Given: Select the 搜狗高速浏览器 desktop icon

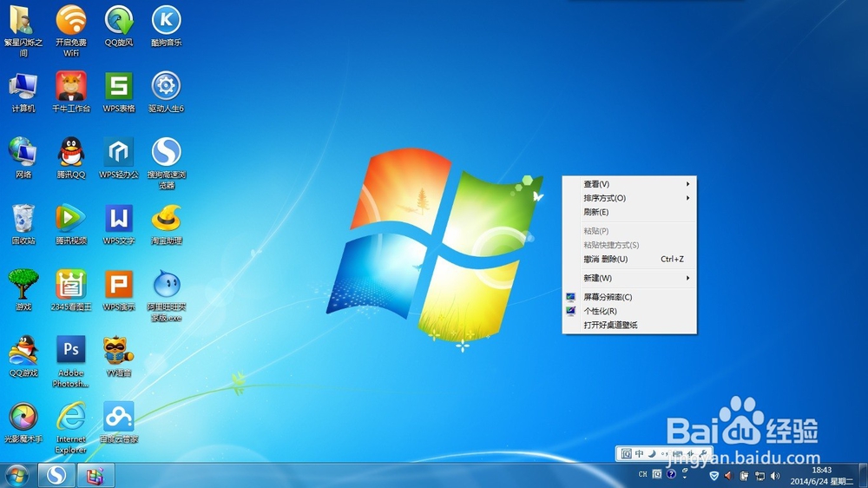Looking at the screenshot, I should pos(166,152).
